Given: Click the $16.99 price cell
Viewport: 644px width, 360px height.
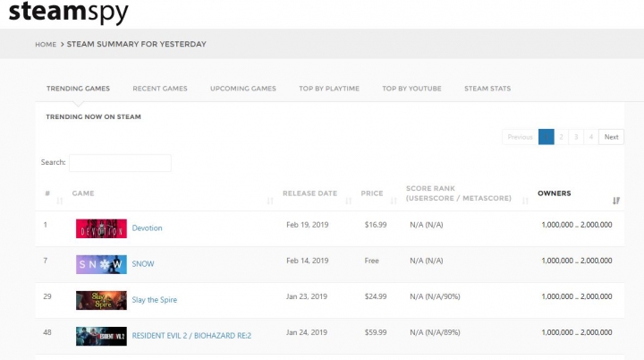Looking at the screenshot, I should pyautogui.click(x=376, y=225).
